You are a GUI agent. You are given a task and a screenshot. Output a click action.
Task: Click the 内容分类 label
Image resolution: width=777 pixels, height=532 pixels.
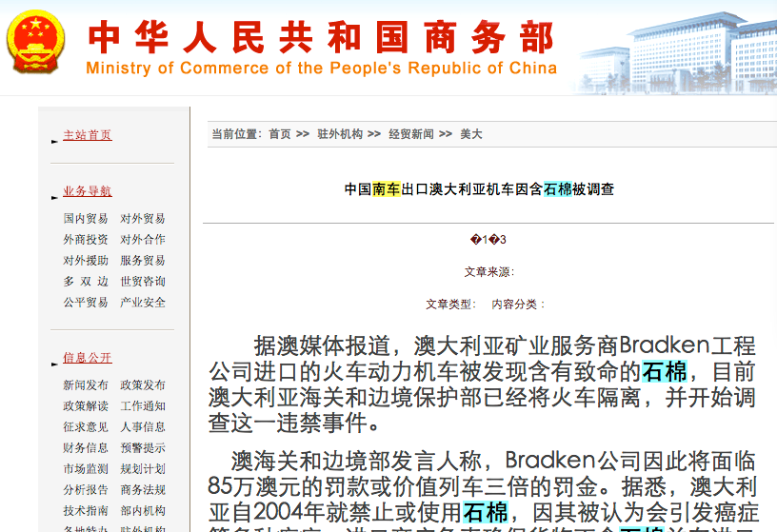pos(518,305)
